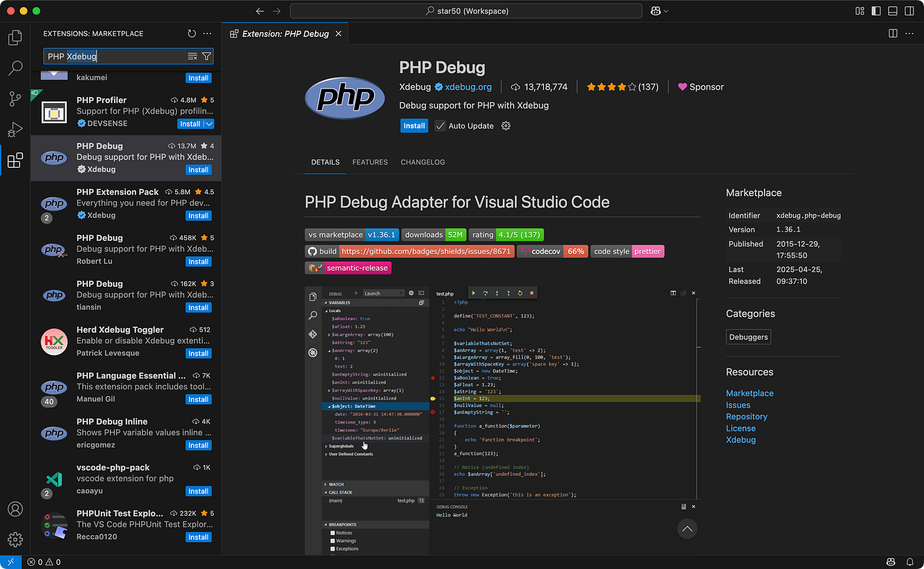Open the xdebug.org publisher link

468,87
